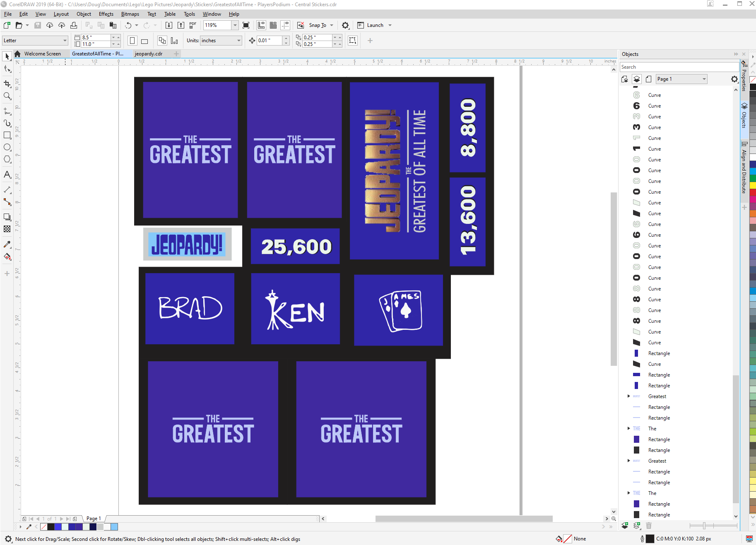The height and width of the screenshot is (545, 756).
Task: Toggle Show guidelines button
Action: pos(285,25)
